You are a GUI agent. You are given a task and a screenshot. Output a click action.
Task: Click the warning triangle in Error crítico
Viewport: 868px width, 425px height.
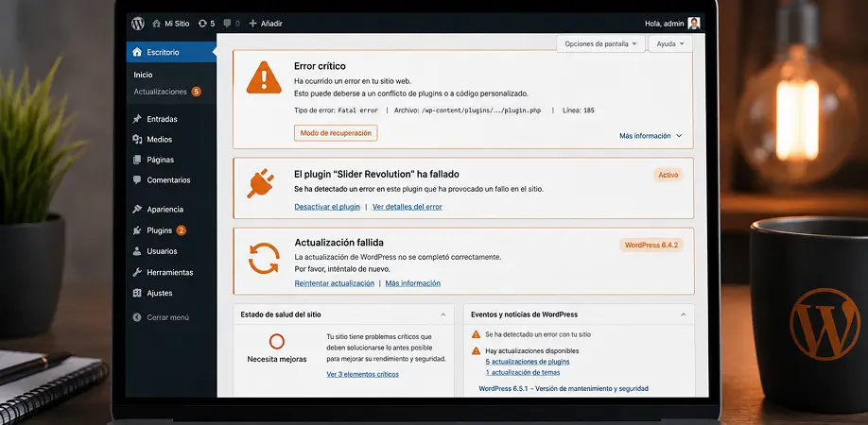264,78
